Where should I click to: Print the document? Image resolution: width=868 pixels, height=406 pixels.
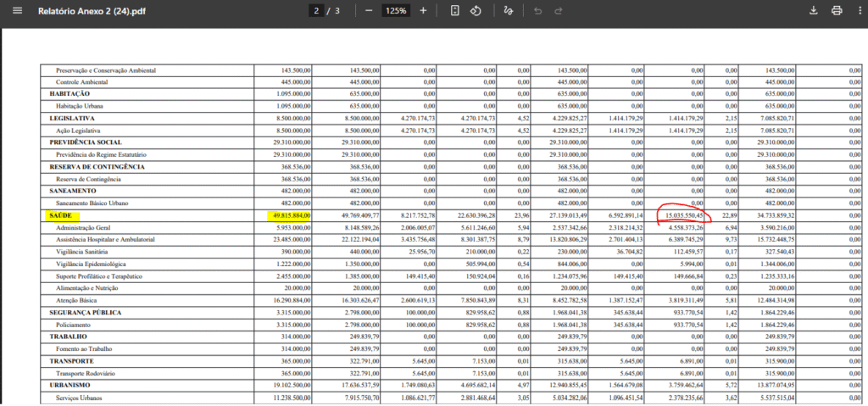pos(837,10)
